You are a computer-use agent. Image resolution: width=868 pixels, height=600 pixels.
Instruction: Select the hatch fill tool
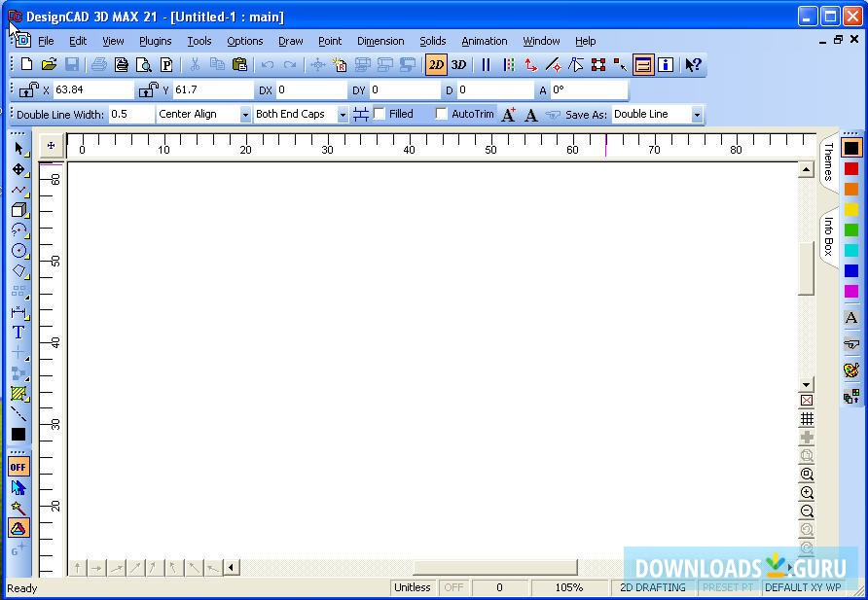click(x=18, y=394)
